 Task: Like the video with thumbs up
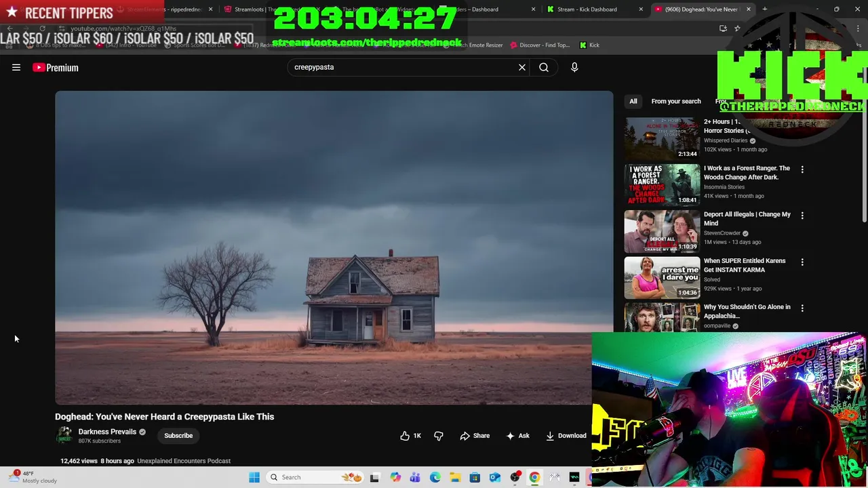tap(411, 436)
